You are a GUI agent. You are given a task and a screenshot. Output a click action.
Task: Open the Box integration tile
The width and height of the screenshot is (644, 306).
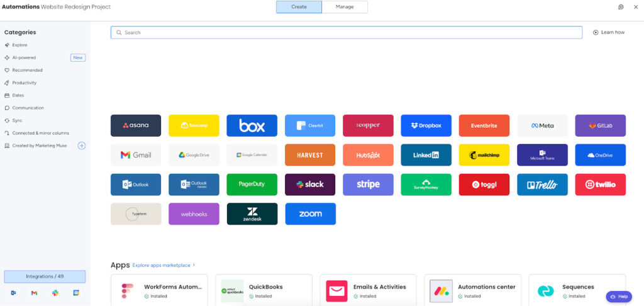point(252,125)
